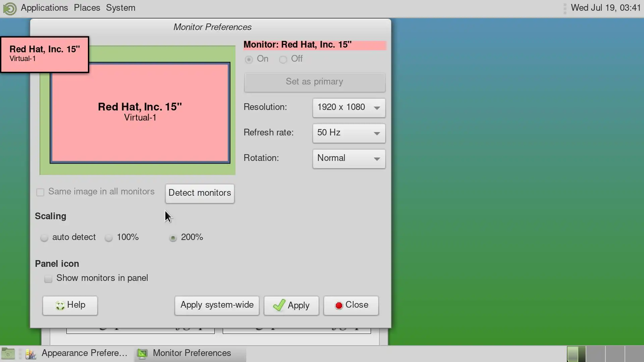Click the lifebuoy icon on Help button
644x362 pixels.
[60, 305]
